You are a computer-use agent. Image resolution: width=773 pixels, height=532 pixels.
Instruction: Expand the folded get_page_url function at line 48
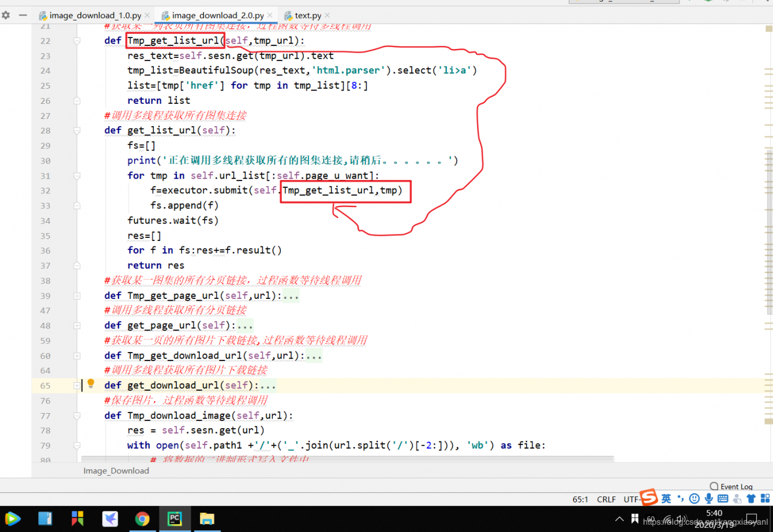point(77,325)
